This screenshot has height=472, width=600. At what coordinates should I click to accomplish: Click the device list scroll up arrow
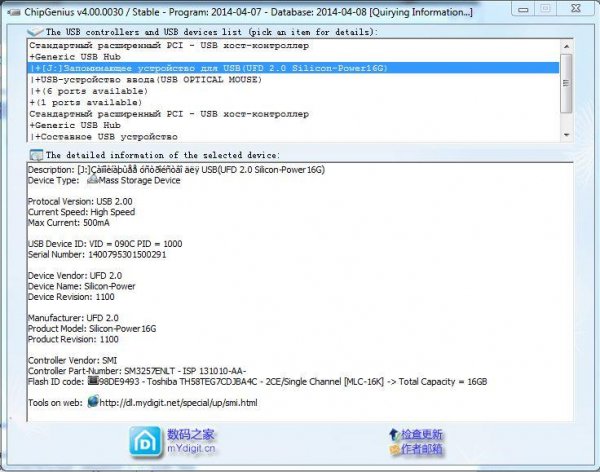[x=567, y=46]
